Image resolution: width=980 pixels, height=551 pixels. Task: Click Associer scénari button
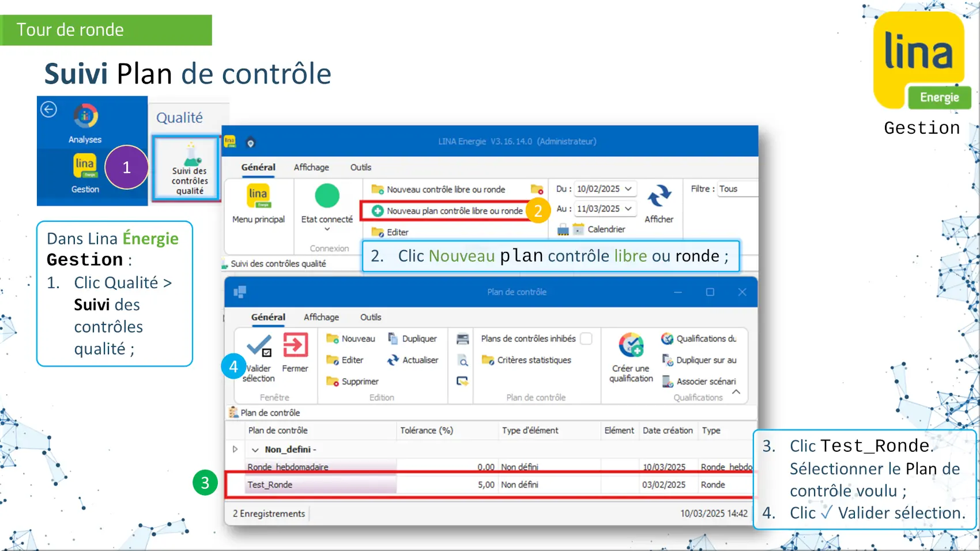click(699, 382)
